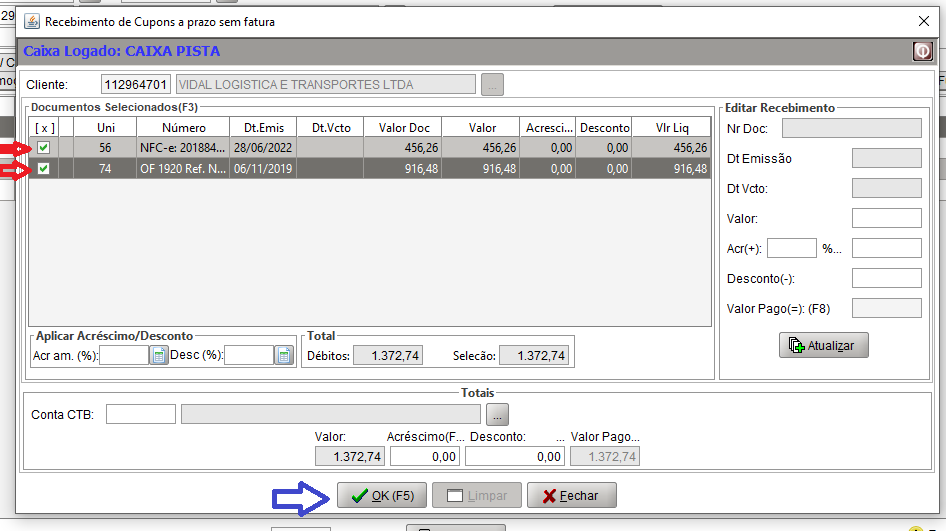This screenshot has height=531, width=946.
Task: Click the Atualizar button
Action: point(824,345)
